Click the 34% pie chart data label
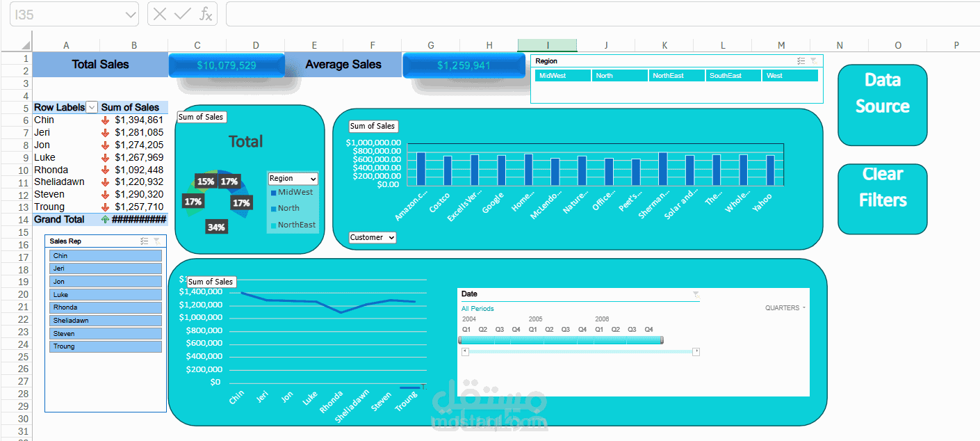Viewport: 980px width, 441px height. point(216,227)
